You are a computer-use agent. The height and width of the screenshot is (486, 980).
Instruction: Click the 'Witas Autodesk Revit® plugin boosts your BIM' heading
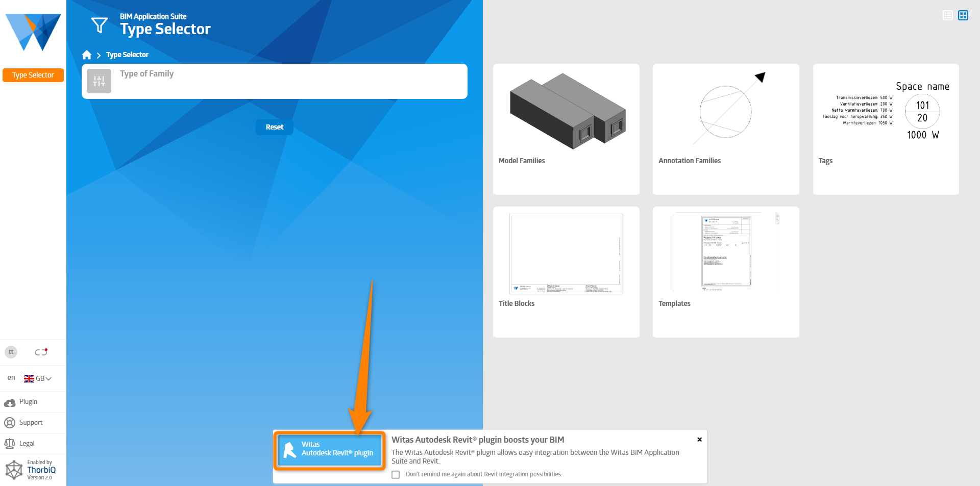tap(478, 440)
